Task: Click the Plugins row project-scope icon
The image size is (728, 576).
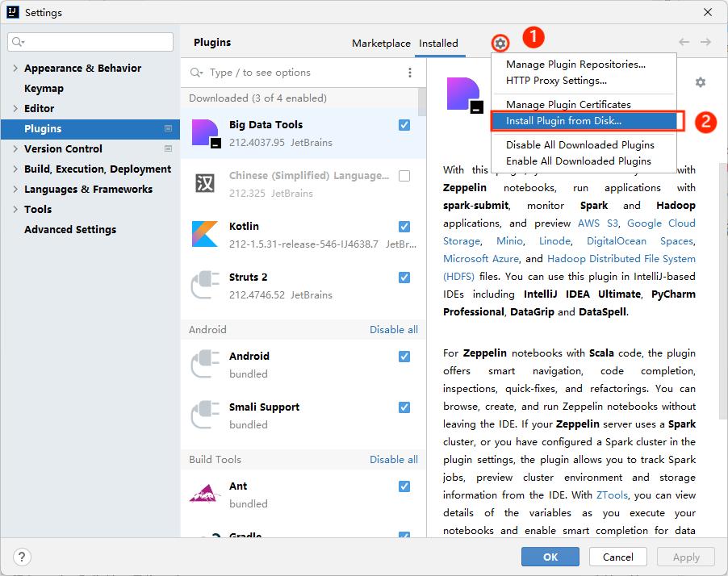Action: tap(168, 128)
